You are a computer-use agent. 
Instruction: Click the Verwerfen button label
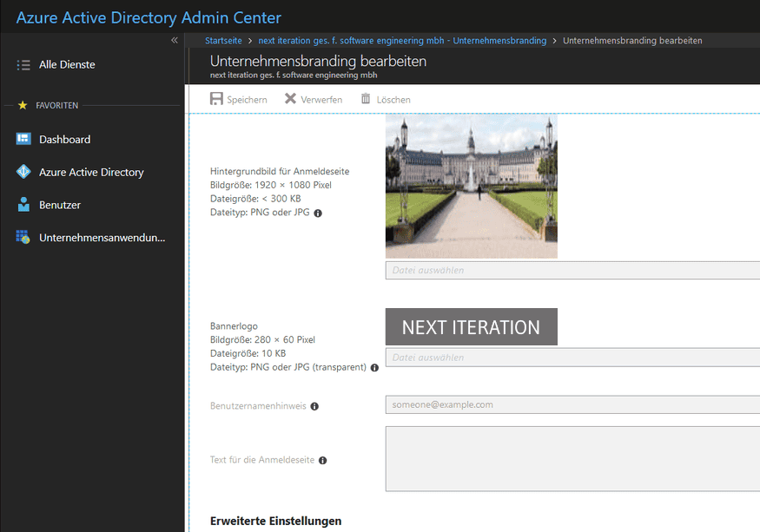coord(321,100)
